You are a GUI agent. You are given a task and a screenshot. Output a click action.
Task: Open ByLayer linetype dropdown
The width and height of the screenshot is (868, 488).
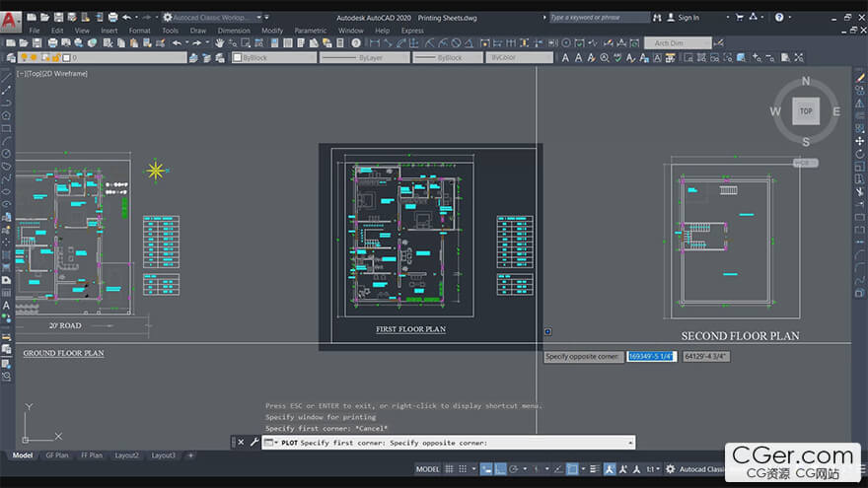click(365, 57)
